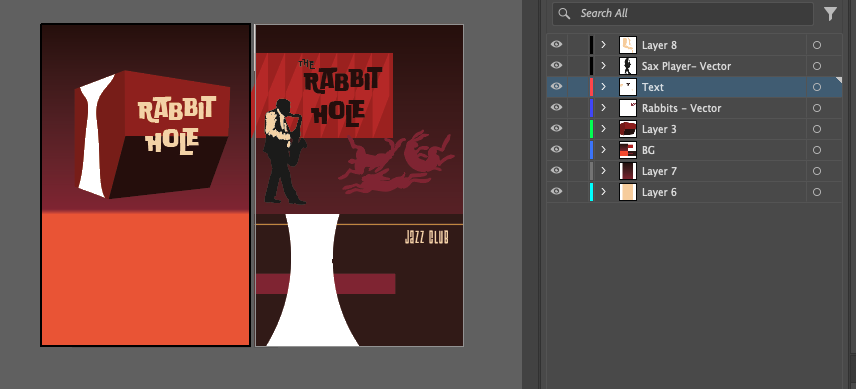Click the Layer 7 target circle
Image resolution: width=856 pixels, height=389 pixels.
point(817,171)
